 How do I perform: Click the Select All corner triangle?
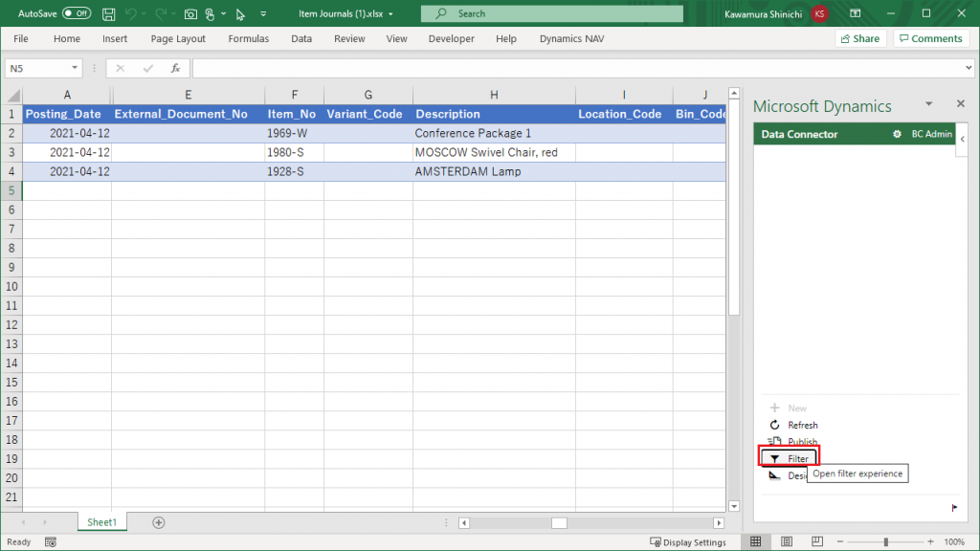[12, 95]
